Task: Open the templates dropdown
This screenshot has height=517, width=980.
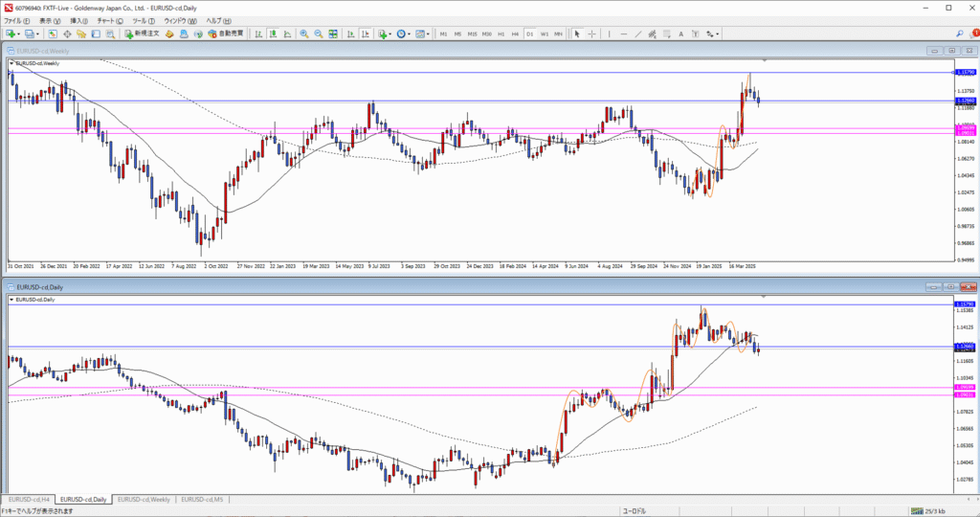Action: [x=422, y=34]
